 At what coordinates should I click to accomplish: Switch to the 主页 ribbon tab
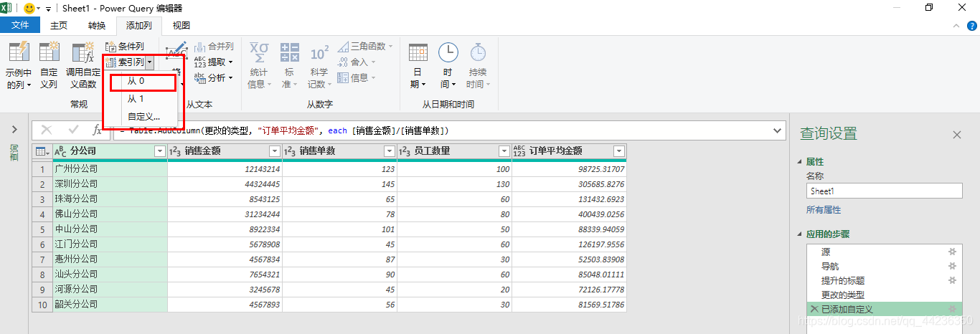(x=59, y=26)
